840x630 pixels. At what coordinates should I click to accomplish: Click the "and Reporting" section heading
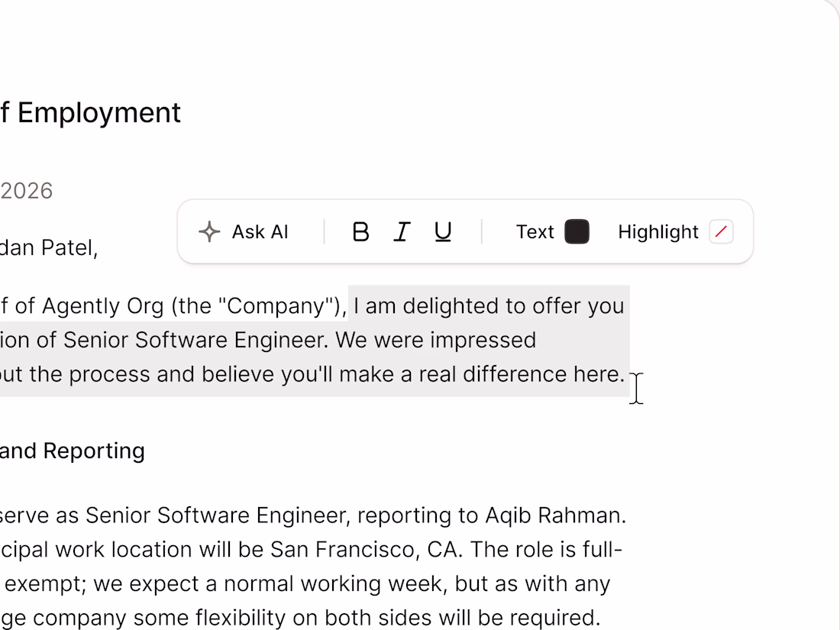[x=73, y=451]
